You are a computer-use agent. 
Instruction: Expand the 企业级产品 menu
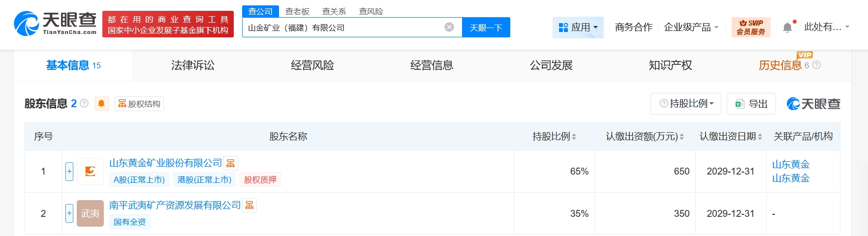tap(691, 28)
